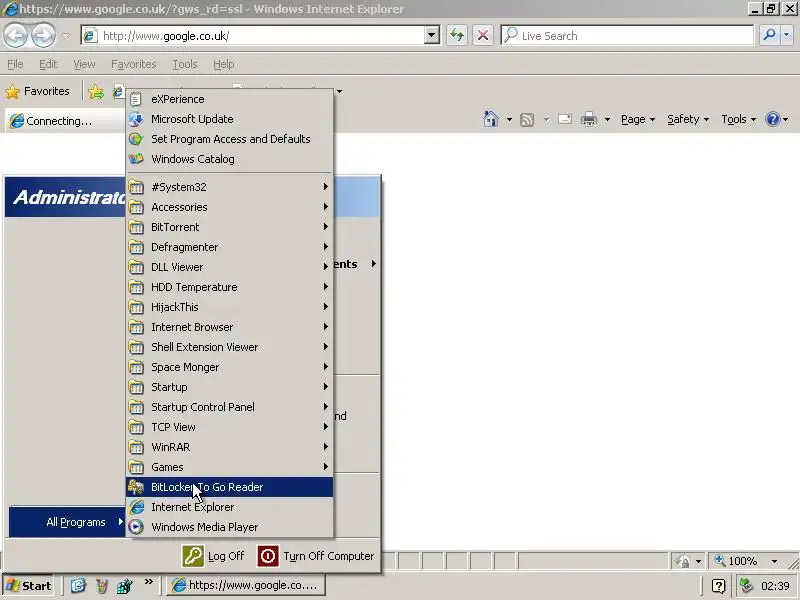800x600 pixels.
Task: Expand the #System32 program folder
Action: point(229,187)
